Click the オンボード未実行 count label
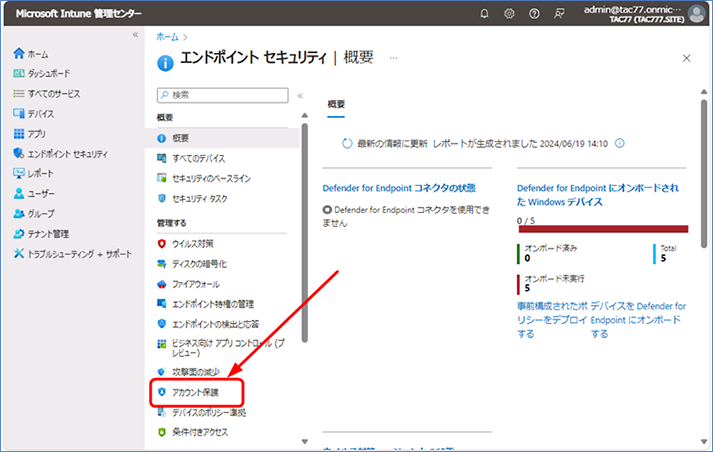This screenshot has height=452, width=713. click(x=554, y=278)
